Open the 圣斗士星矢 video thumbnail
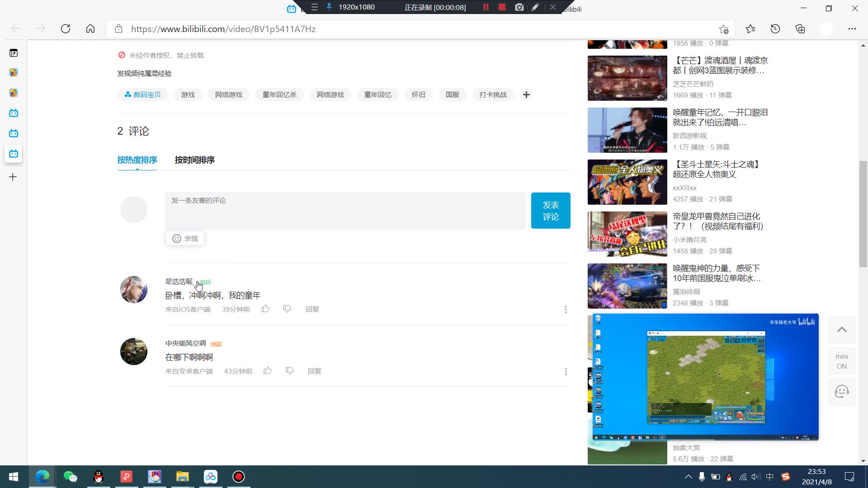This screenshot has height=488, width=868. pos(627,182)
